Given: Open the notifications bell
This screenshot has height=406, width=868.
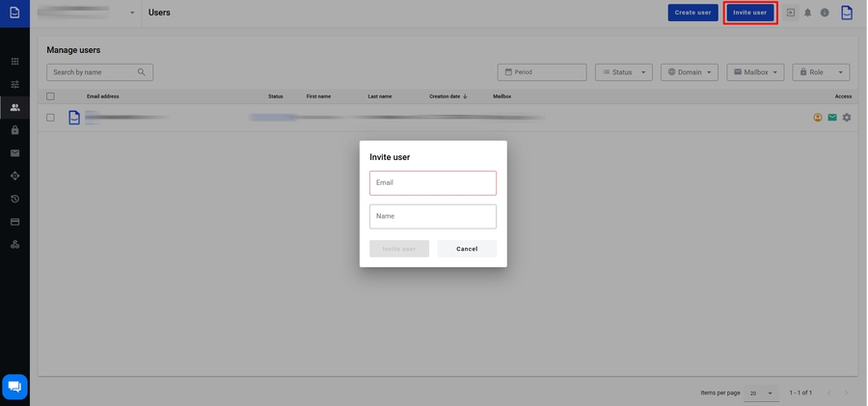Looking at the screenshot, I should tap(808, 13).
